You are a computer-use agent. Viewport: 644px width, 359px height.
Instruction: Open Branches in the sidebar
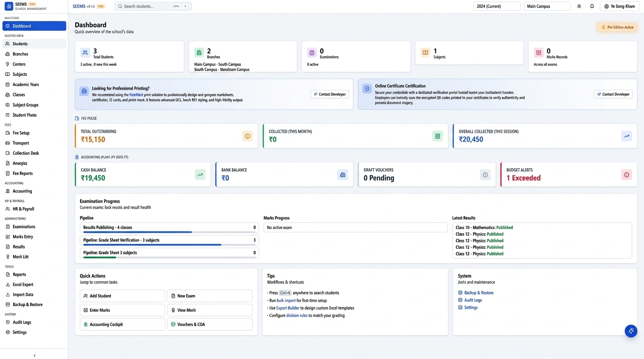coord(34,54)
